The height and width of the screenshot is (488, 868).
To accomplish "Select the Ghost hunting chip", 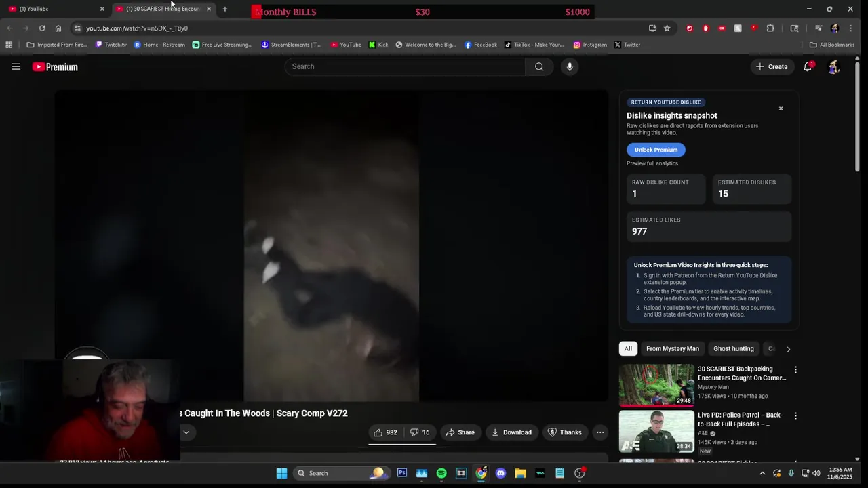I will 734,348.
